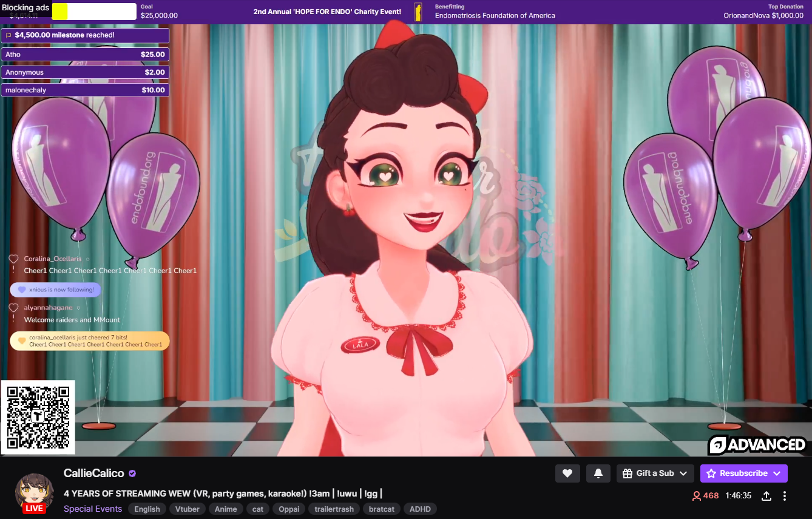Click the Atho $25.00 donation row
The width and height of the screenshot is (812, 519).
85,55
